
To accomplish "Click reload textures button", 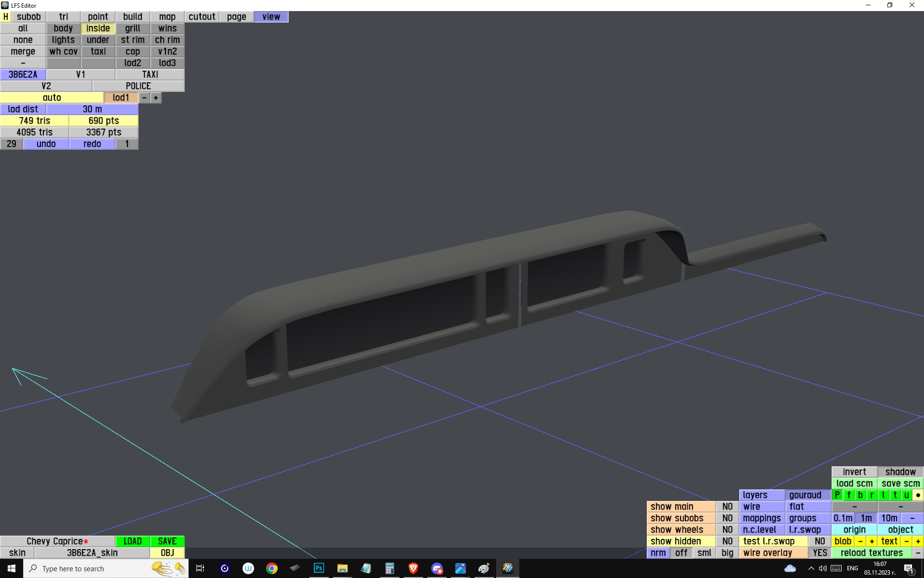I will [872, 553].
